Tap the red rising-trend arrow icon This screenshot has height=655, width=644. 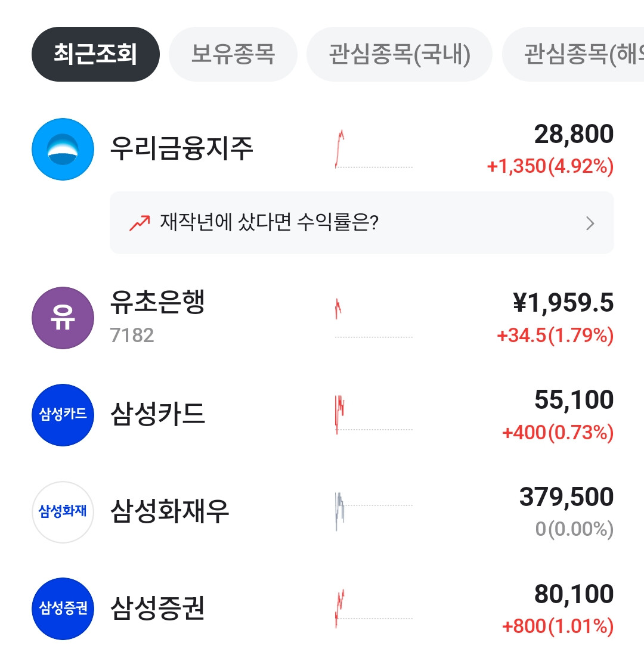coord(140,223)
